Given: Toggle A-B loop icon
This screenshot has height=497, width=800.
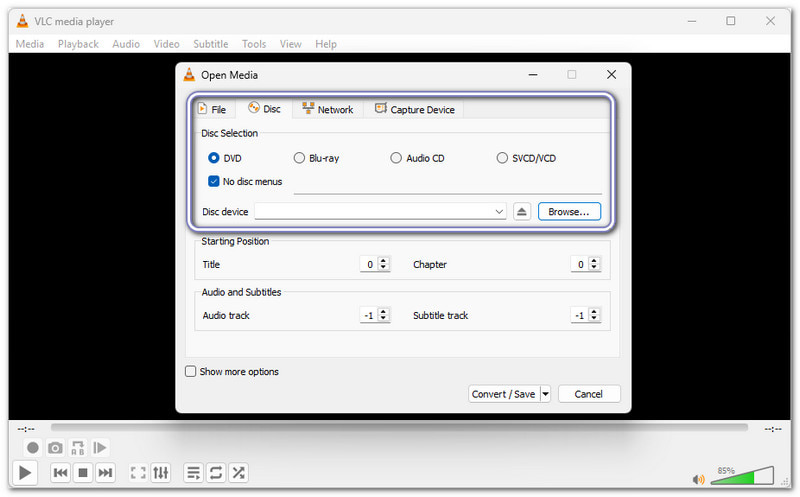Looking at the screenshot, I should point(78,448).
